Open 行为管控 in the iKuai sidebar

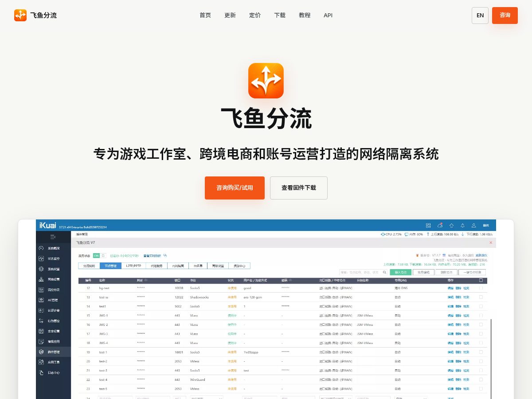click(x=53, y=321)
